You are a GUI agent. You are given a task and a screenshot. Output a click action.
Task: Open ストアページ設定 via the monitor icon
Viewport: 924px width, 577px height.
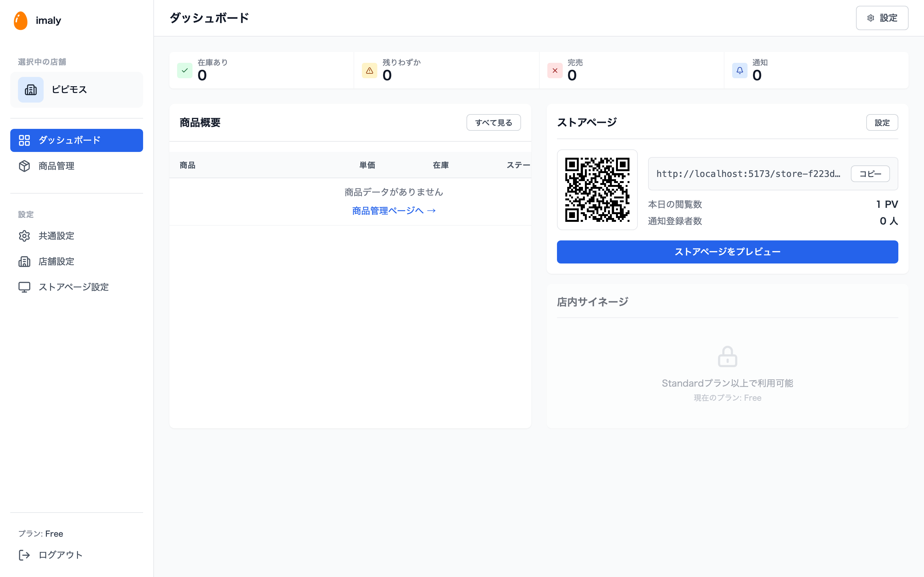tap(24, 287)
